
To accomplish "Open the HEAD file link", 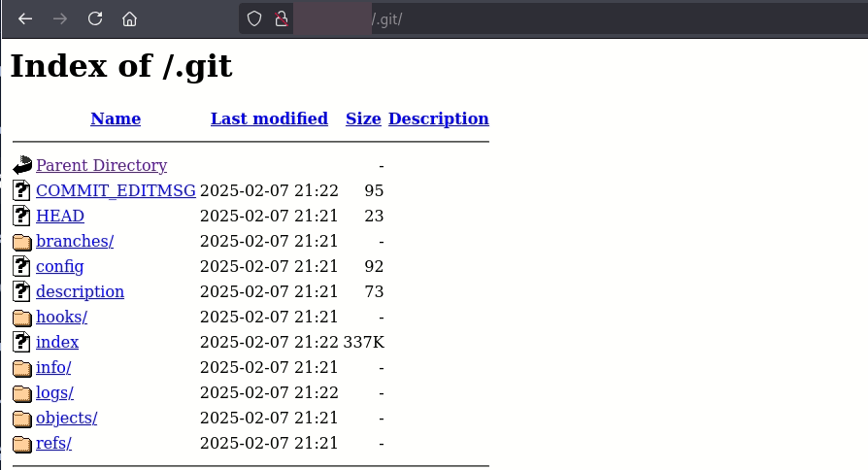I will pos(60,216).
